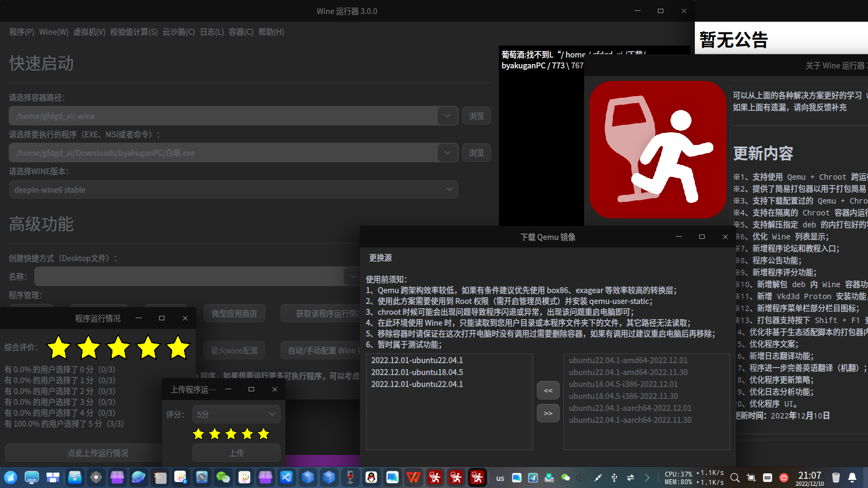Image resolution: width=868 pixels, height=488 pixels.
Task: Open the trash bin icon in taskbar
Action: (836, 478)
